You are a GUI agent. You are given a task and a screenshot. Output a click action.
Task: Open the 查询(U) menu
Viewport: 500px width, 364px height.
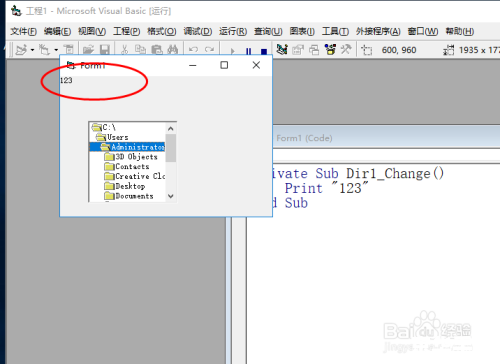[268, 31]
